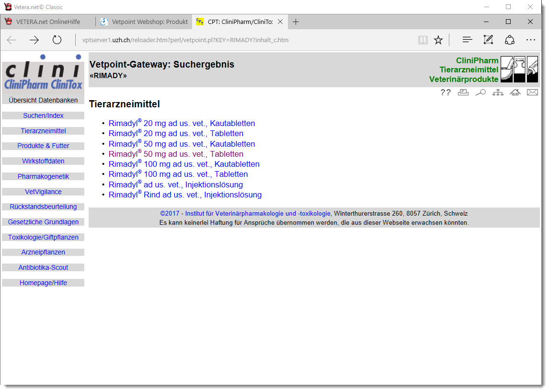The image size is (549, 392).
Task: Open the sitemap hierarchy icon
Action: [x=498, y=92]
